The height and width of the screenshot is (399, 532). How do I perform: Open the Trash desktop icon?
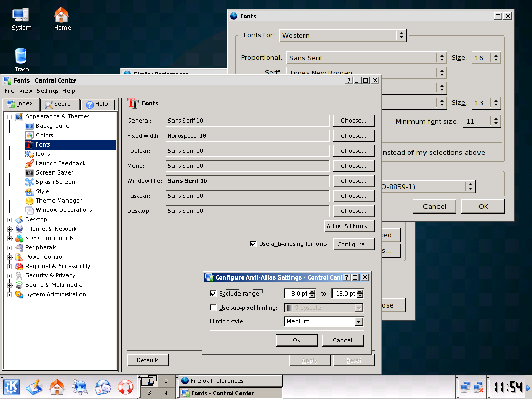click(21, 60)
